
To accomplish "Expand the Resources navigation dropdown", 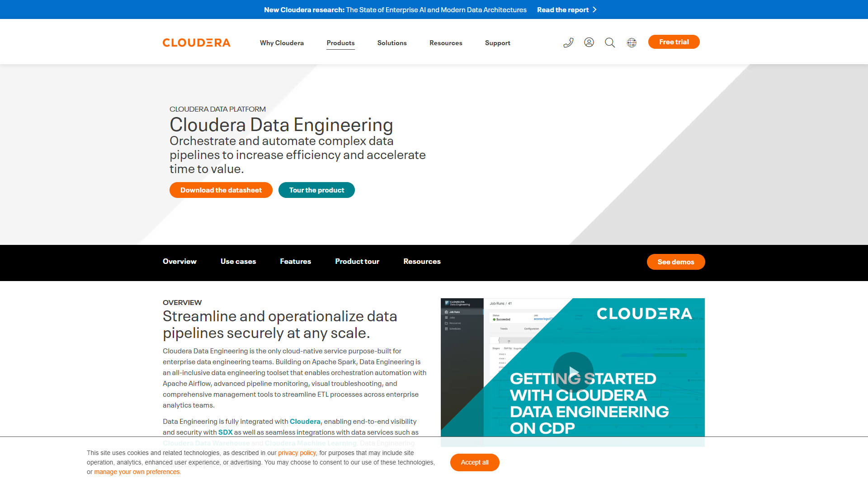I will [446, 42].
